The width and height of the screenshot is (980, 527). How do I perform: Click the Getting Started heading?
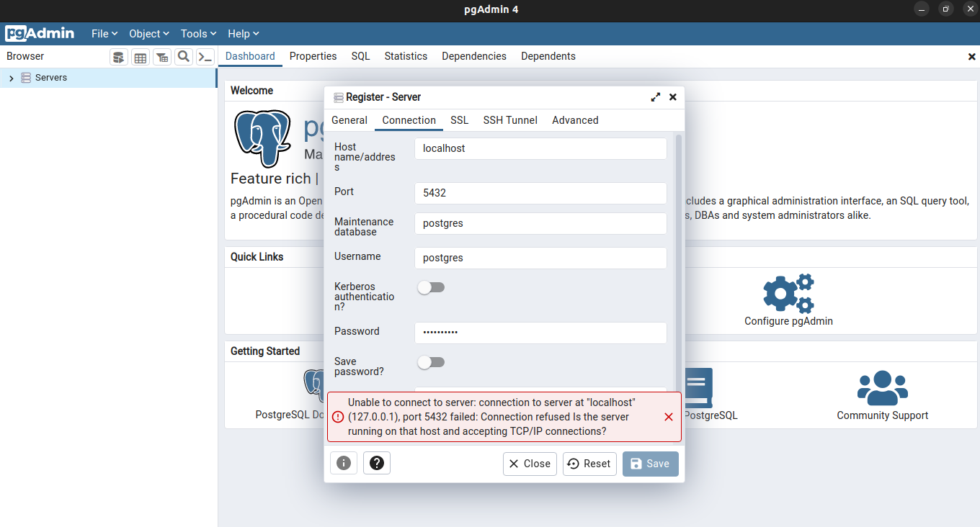point(265,351)
